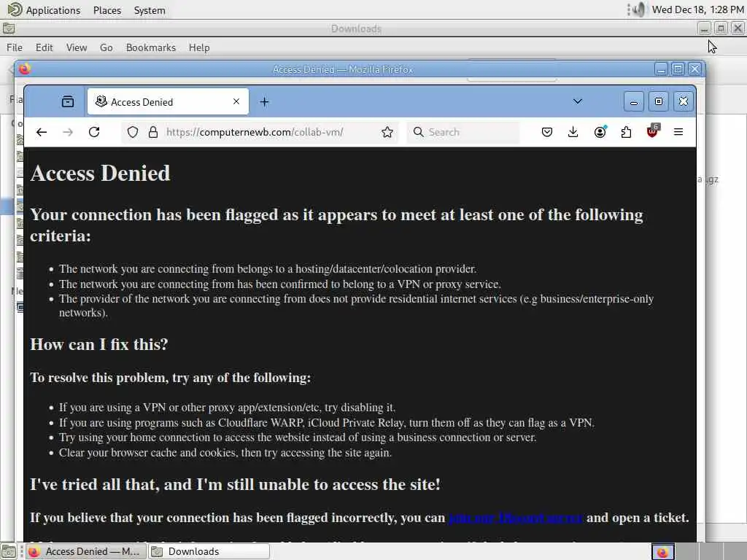
Task: Open the Firefox extensions puzzle icon
Action: (x=626, y=132)
